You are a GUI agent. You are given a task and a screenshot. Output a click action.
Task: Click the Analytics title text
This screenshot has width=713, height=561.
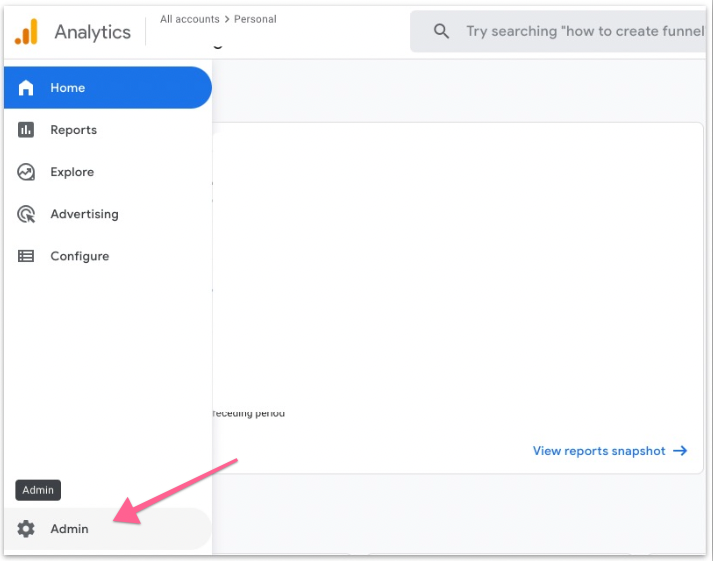[x=92, y=32]
